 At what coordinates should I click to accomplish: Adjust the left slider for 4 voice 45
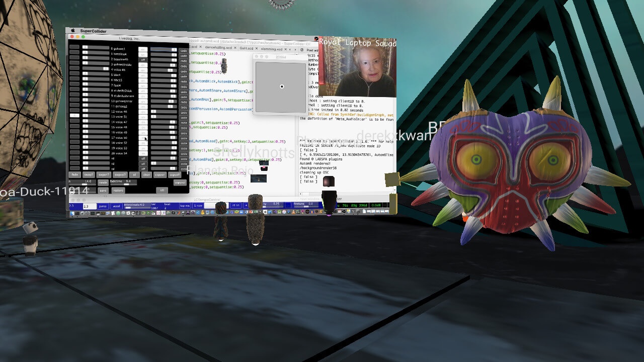(96, 69)
